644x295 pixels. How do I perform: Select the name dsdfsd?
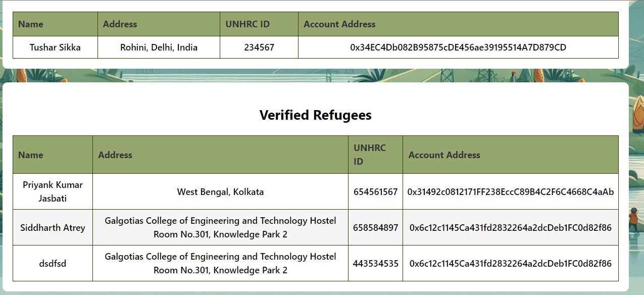click(x=53, y=264)
